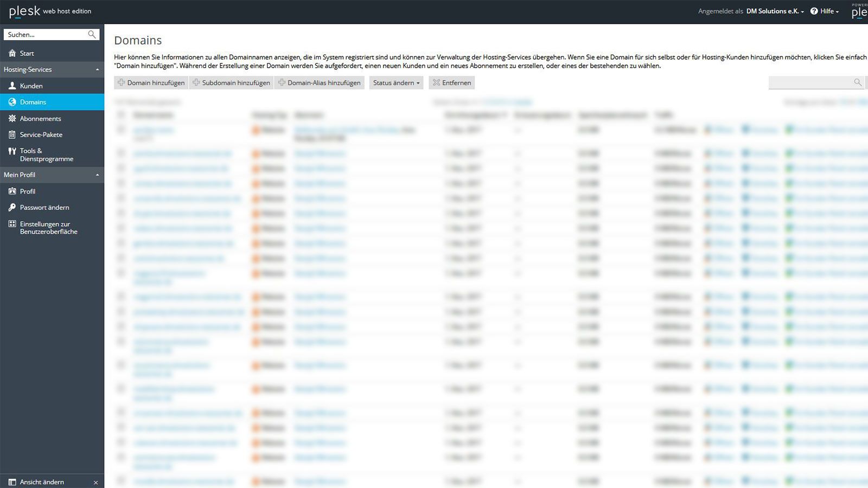Click the Entfernen button above the table

click(451, 82)
